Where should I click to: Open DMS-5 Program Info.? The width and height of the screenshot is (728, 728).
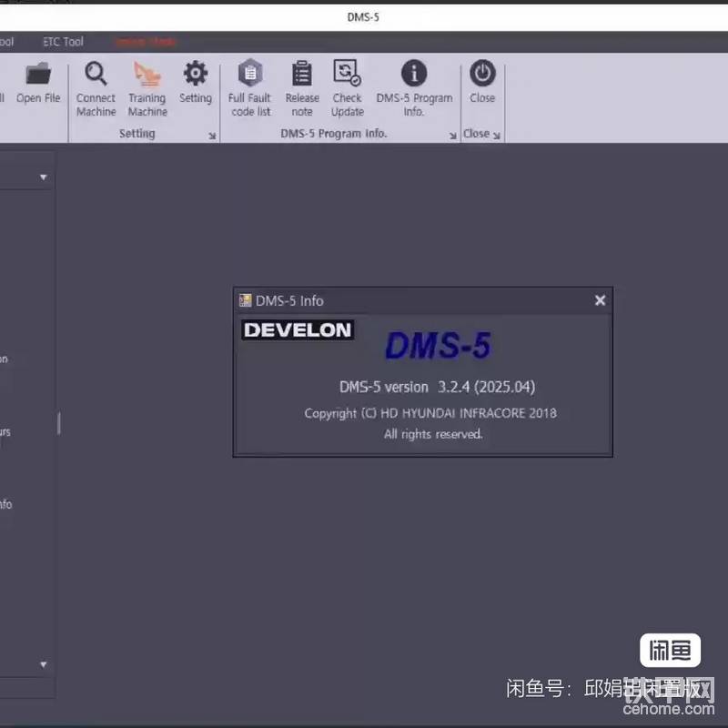point(414,88)
